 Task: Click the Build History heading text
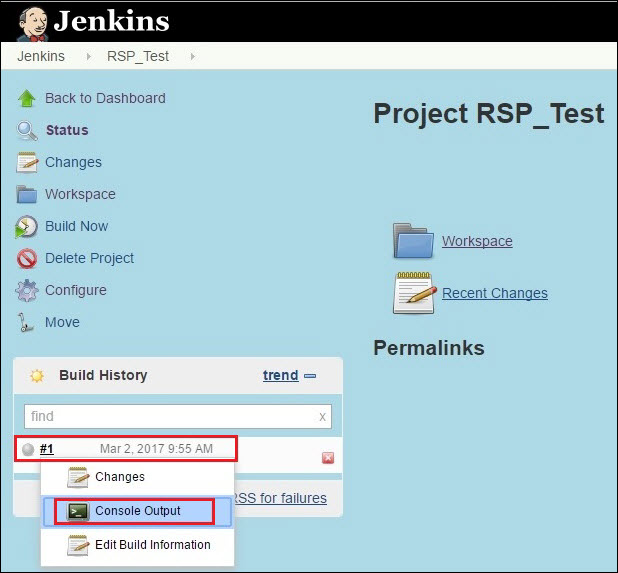(103, 375)
